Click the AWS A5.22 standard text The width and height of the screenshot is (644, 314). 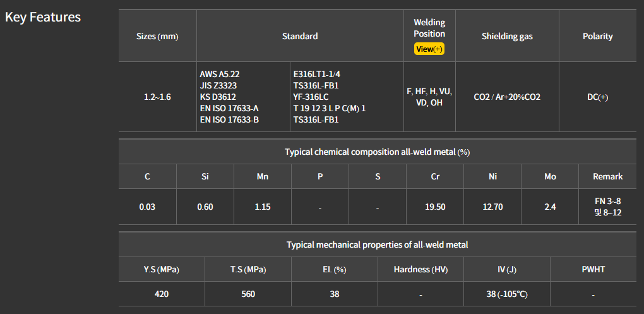(x=220, y=74)
